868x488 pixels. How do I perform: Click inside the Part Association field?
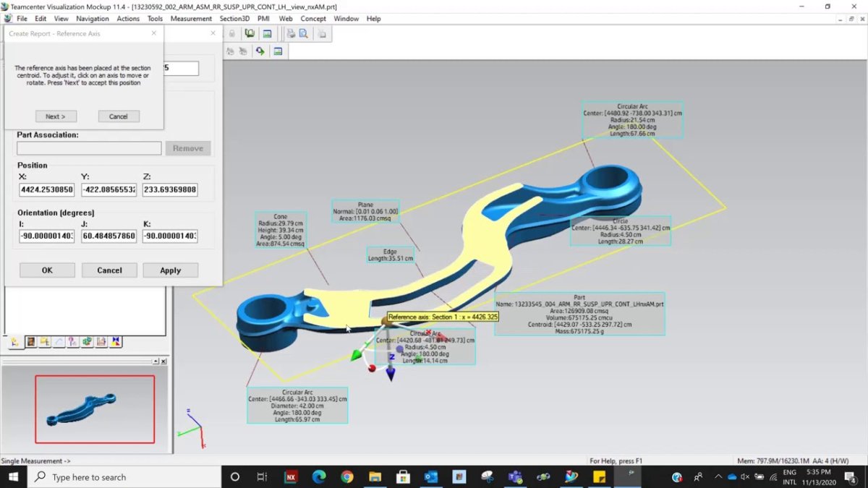(88, 147)
